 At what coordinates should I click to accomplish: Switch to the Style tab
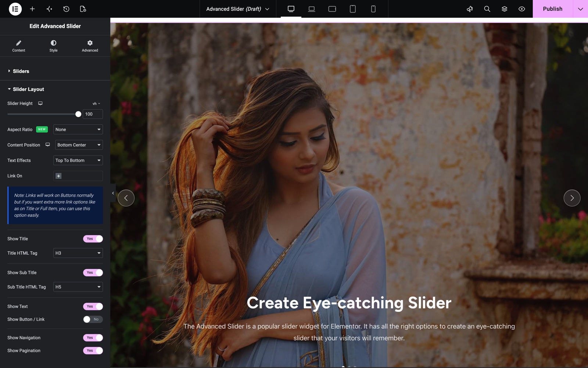pyautogui.click(x=54, y=46)
